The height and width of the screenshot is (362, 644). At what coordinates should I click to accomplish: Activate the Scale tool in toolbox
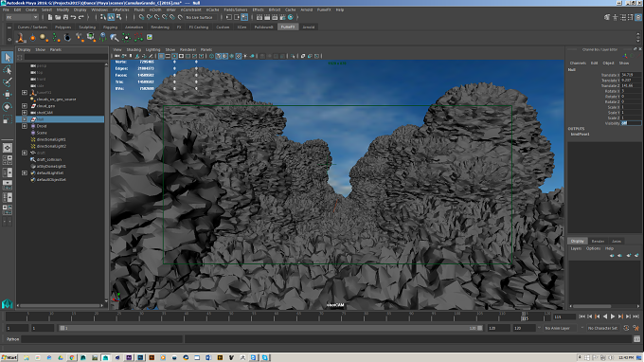pyautogui.click(x=8, y=120)
